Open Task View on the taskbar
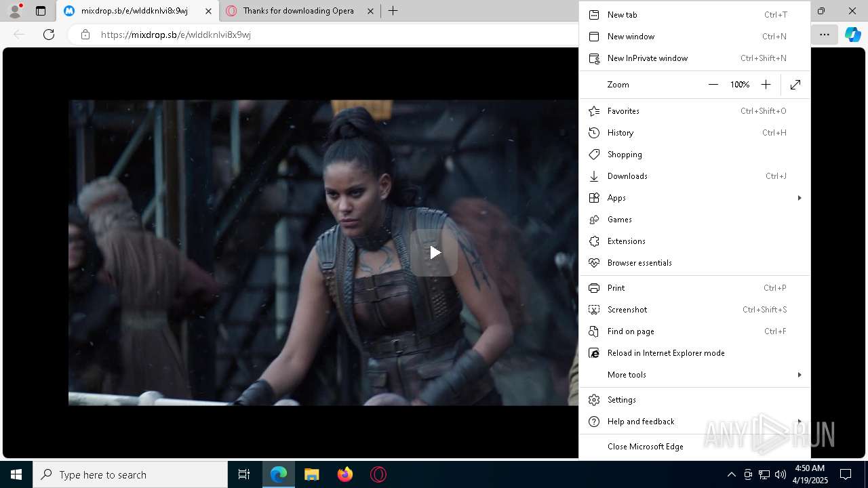Viewport: 868px width, 488px height. (244, 474)
